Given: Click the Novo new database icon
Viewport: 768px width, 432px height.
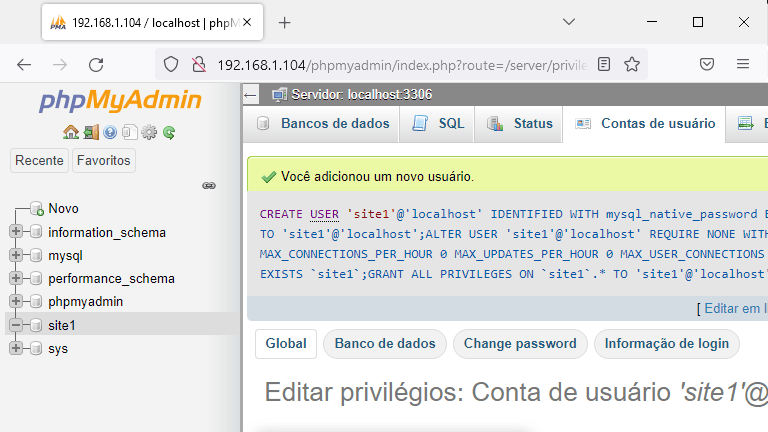Looking at the screenshot, I should click(37, 208).
